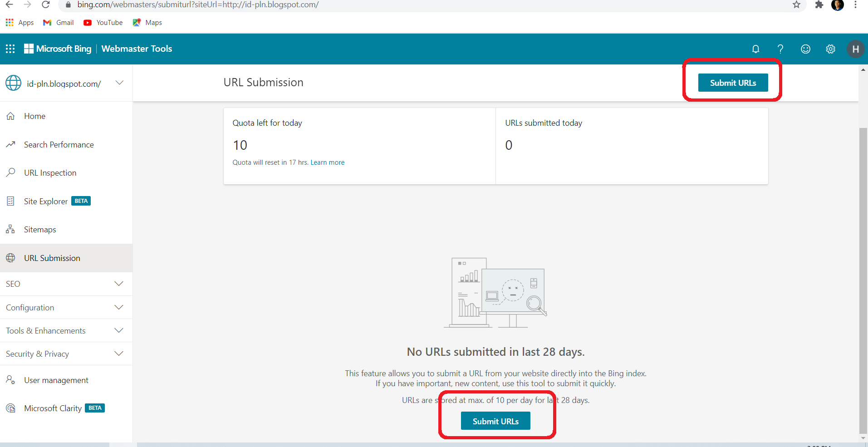Expand the Security & Privacy section
The width and height of the screenshot is (868, 447).
pos(66,354)
